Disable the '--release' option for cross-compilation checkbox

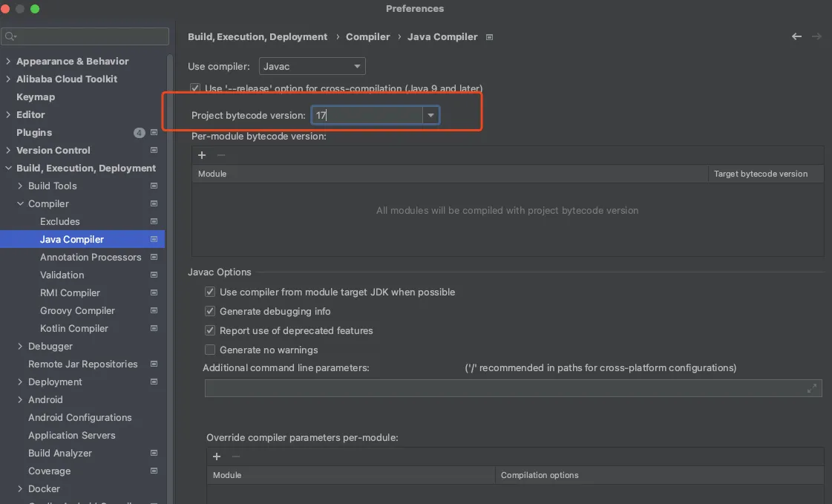point(195,88)
